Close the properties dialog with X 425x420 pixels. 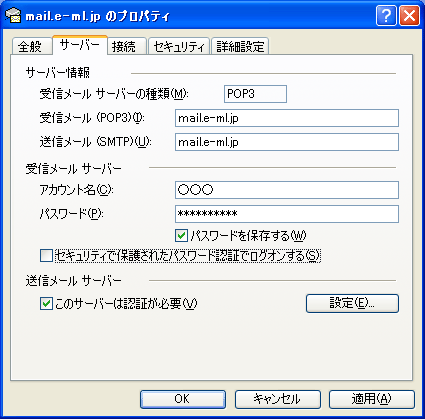point(409,16)
